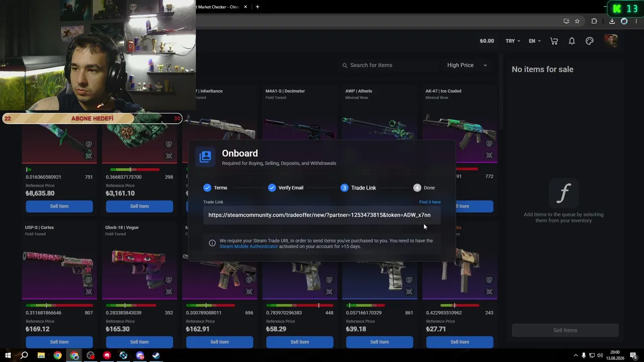Screen dimensions: 644x362
Task: Open Discord from the taskbar
Action: [x=140, y=355]
